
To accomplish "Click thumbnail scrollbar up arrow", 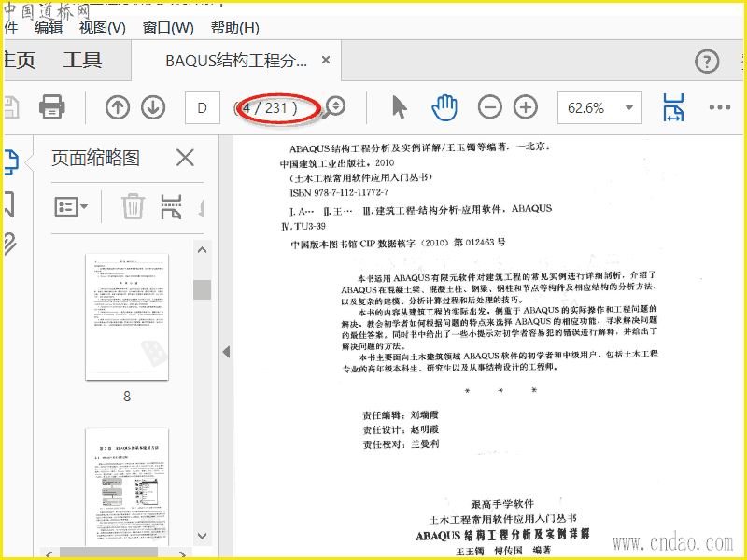I will [202, 250].
